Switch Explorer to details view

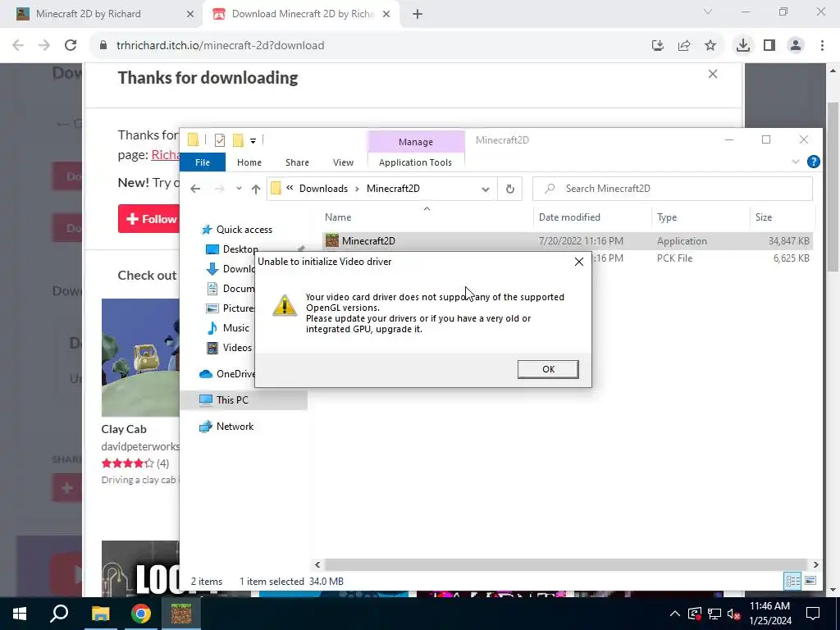[x=793, y=581]
